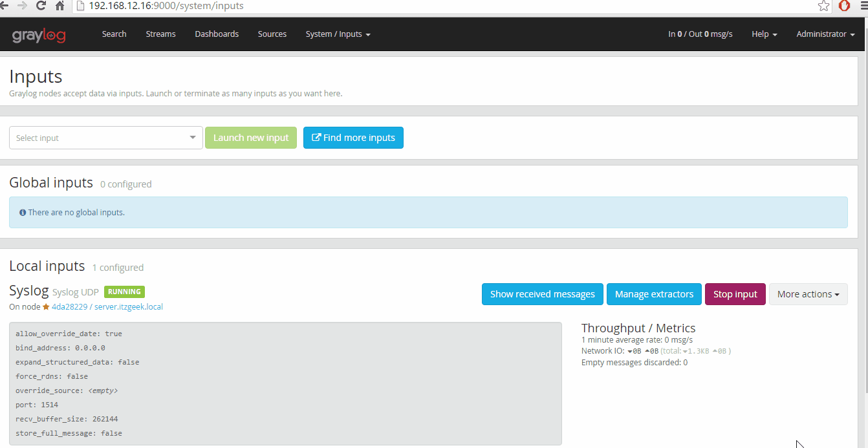This screenshot has height=448, width=868.
Task: Click the 'recv_buffer_size: 262144' line
Action: (x=67, y=419)
